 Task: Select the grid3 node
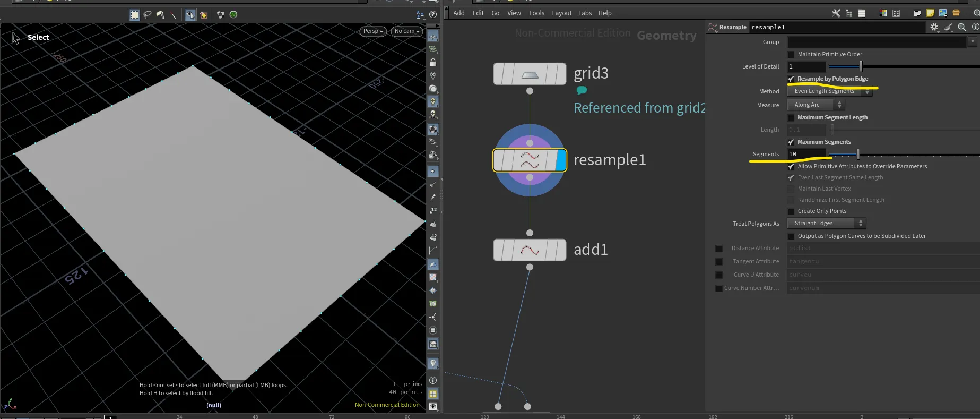click(530, 74)
